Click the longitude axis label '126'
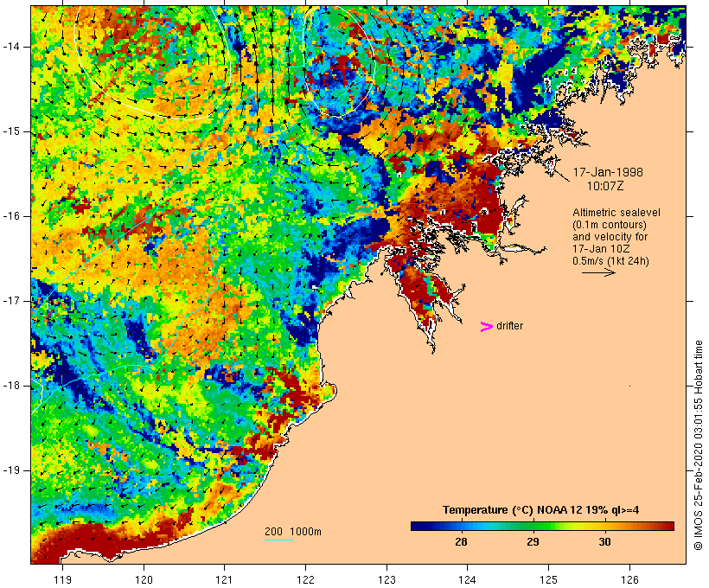This screenshot has width=709, height=588. [x=629, y=579]
